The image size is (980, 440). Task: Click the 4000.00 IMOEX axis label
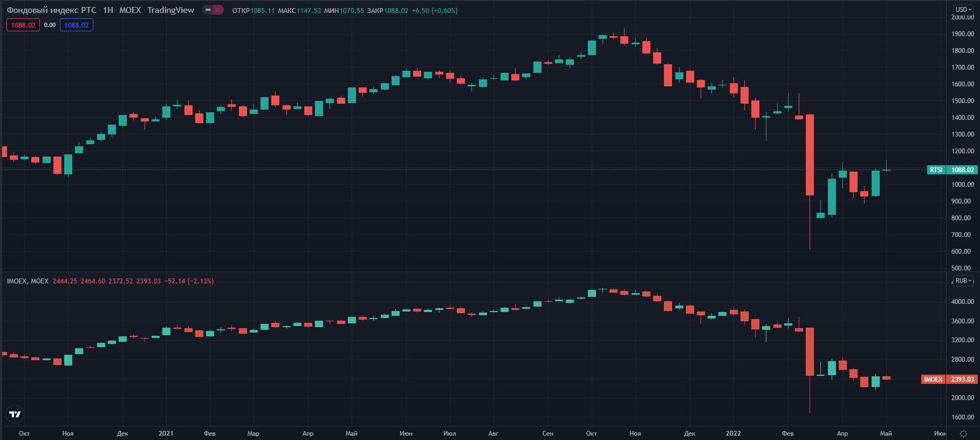pos(963,302)
